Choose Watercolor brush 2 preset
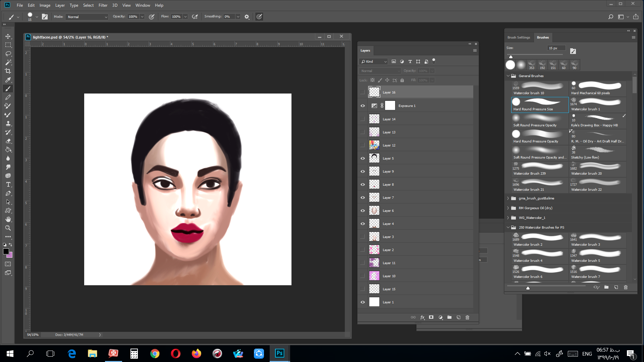The width and height of the screenshot is (644, 362). click(x=540, y=240)
